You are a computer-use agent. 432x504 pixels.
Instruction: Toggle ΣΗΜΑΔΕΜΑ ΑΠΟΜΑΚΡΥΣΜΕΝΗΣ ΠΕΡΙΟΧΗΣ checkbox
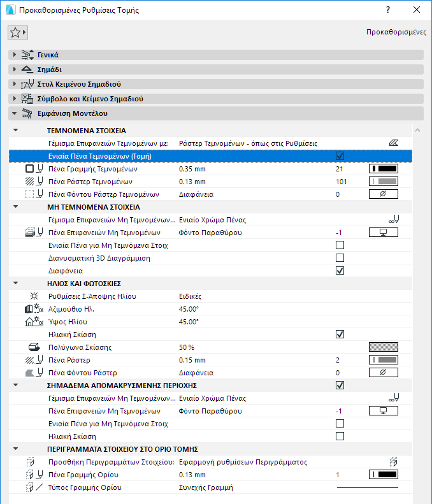[340, 385]
